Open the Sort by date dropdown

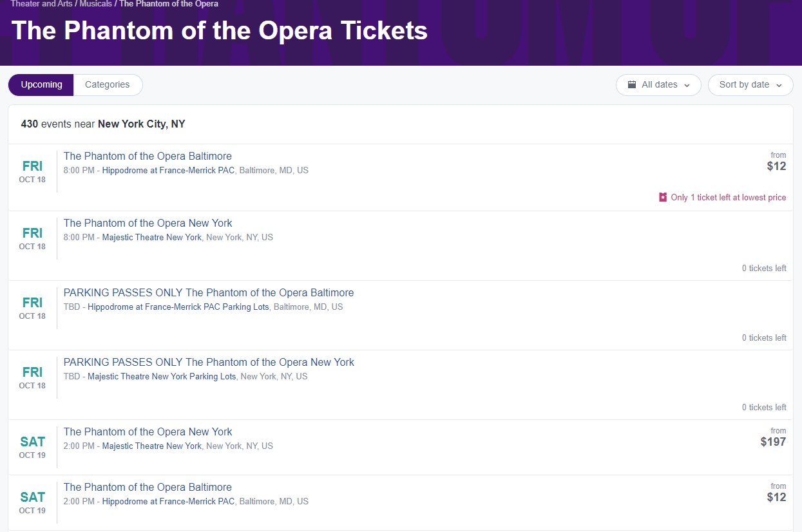750,84
